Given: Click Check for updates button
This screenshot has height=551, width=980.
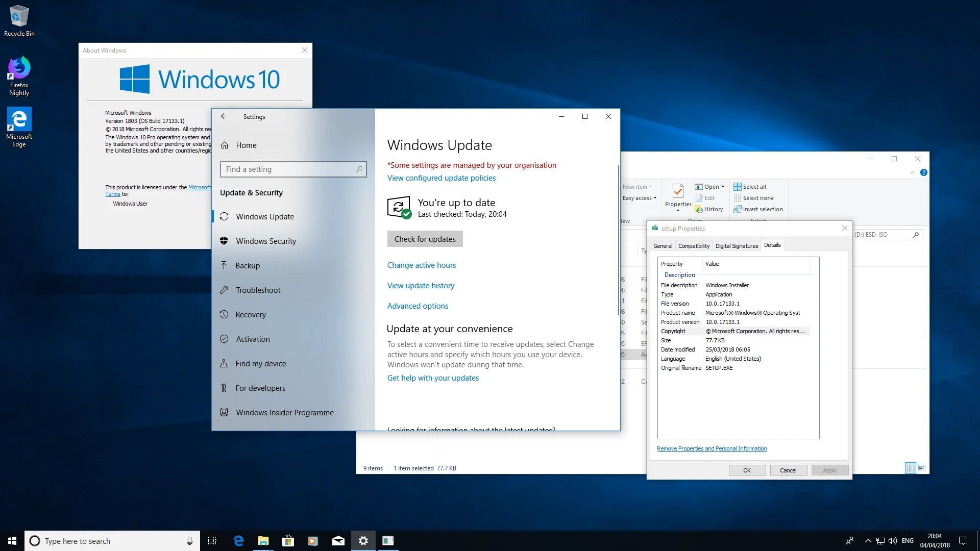Looking at the screenshot, I should [425, 239].
